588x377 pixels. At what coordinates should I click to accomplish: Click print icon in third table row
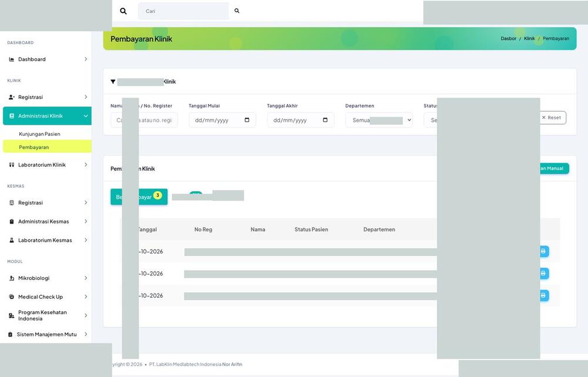543,296
